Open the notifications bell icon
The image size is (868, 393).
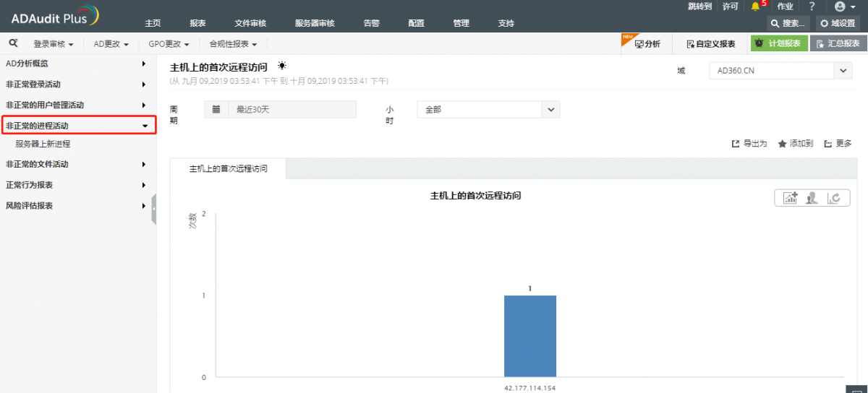[x=755, y=7]
